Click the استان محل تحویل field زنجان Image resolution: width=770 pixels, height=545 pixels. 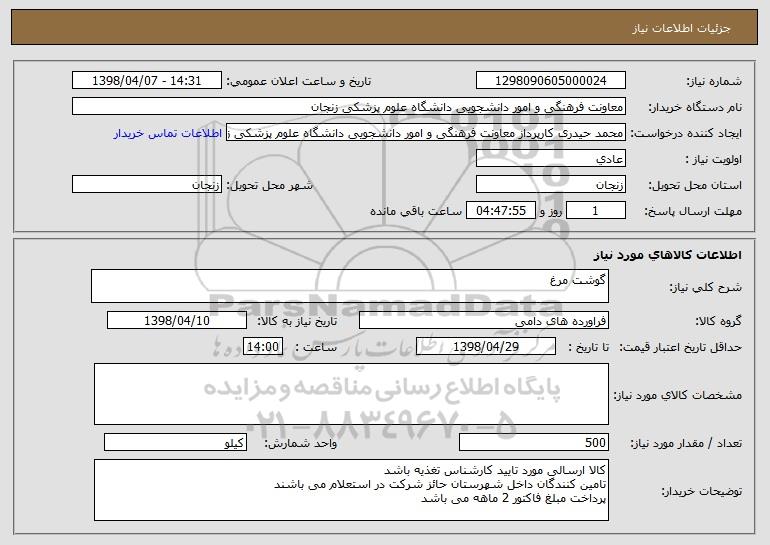coord(550,185)
